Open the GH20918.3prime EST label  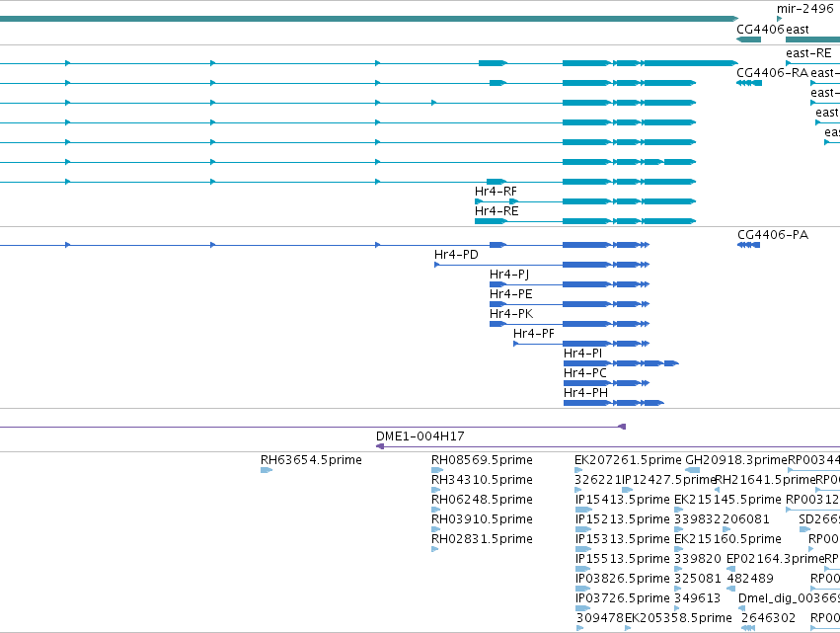point(736,460)
